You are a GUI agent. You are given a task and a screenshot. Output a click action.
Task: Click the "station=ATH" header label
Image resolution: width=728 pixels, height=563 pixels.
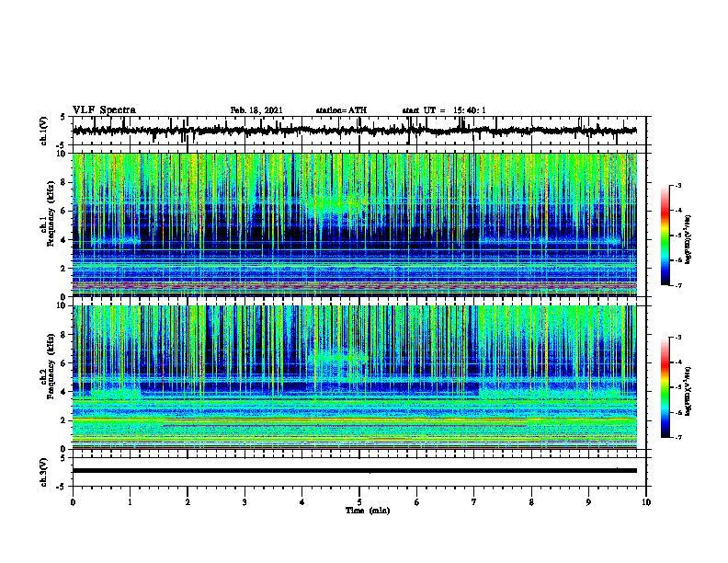click(x=341, y=110)
